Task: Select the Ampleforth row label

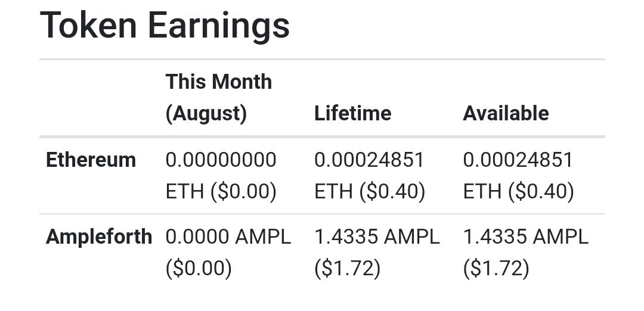Action: 99,237
